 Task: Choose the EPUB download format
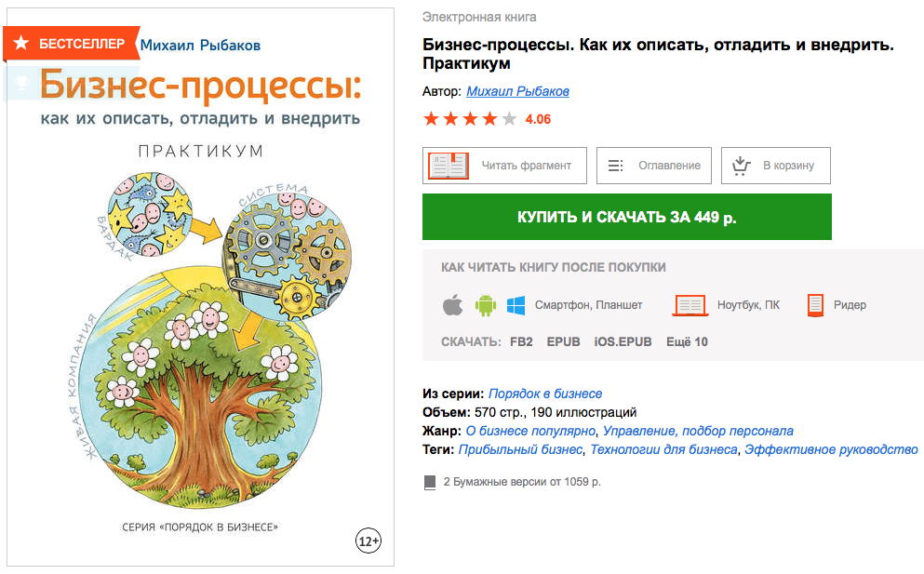(563, 341)
